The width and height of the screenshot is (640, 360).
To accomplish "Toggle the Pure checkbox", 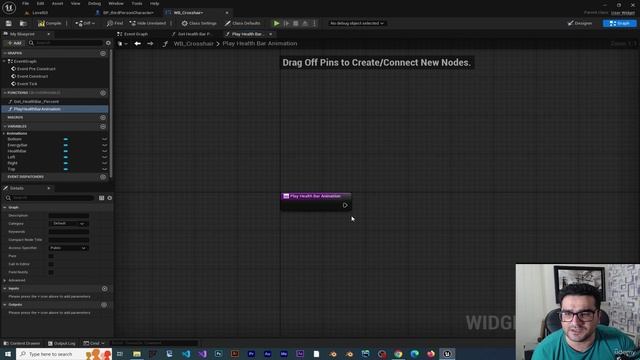I will (51, 256).
